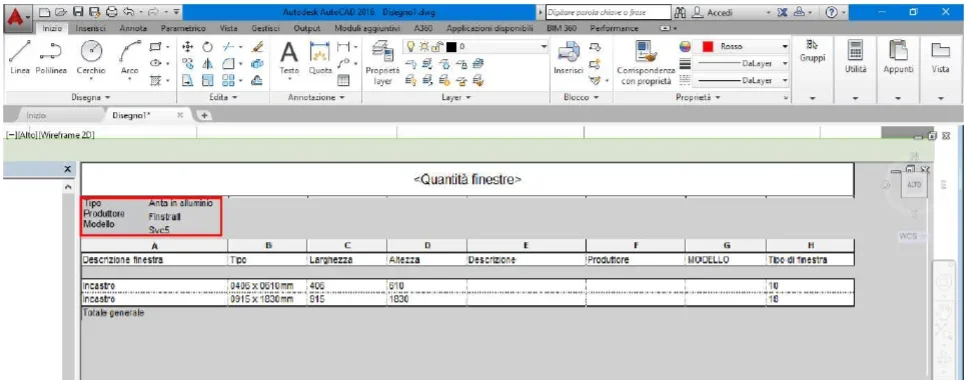The width and height of the screenshot is (971, 380).
Task: Open the Inserisci block tool
Action: point(568,59)
